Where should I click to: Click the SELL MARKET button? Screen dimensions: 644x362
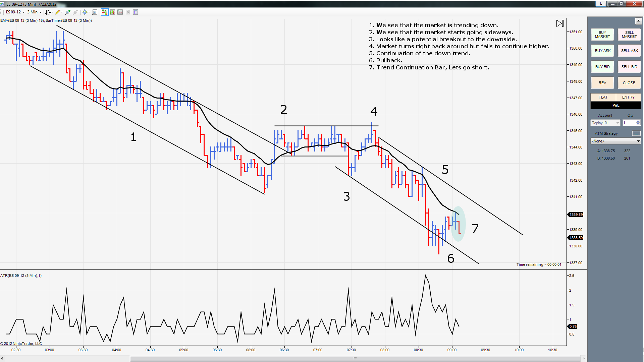click(x=629, y=35)
